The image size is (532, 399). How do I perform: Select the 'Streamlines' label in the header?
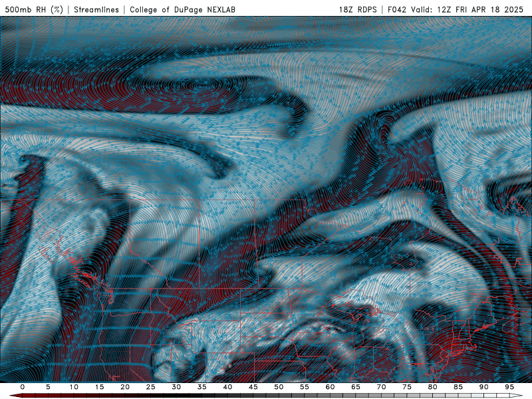click(96, 9)
